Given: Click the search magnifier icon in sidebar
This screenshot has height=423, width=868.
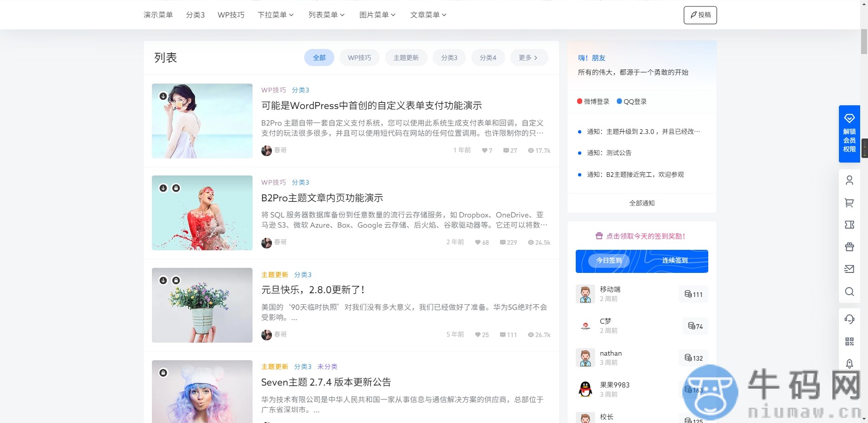Looking at the screenshot, I should [x=849, y=291].
